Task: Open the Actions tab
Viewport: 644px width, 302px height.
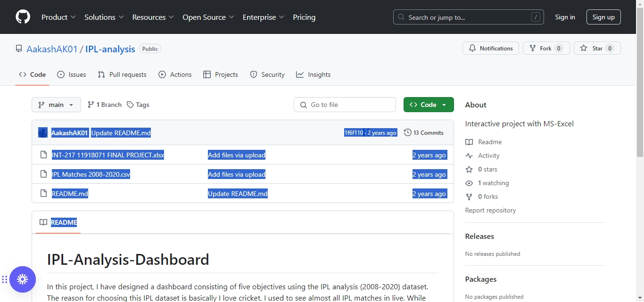Action: click(175, 74)
